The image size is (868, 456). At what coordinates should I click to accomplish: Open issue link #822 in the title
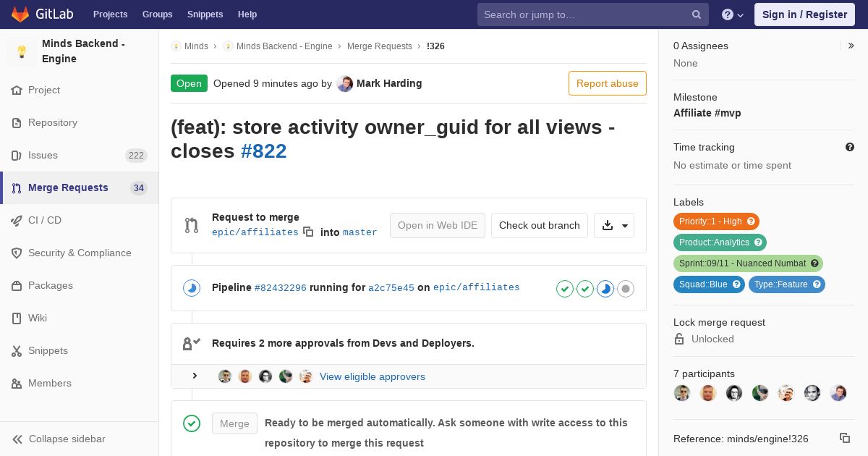[264, 151]
